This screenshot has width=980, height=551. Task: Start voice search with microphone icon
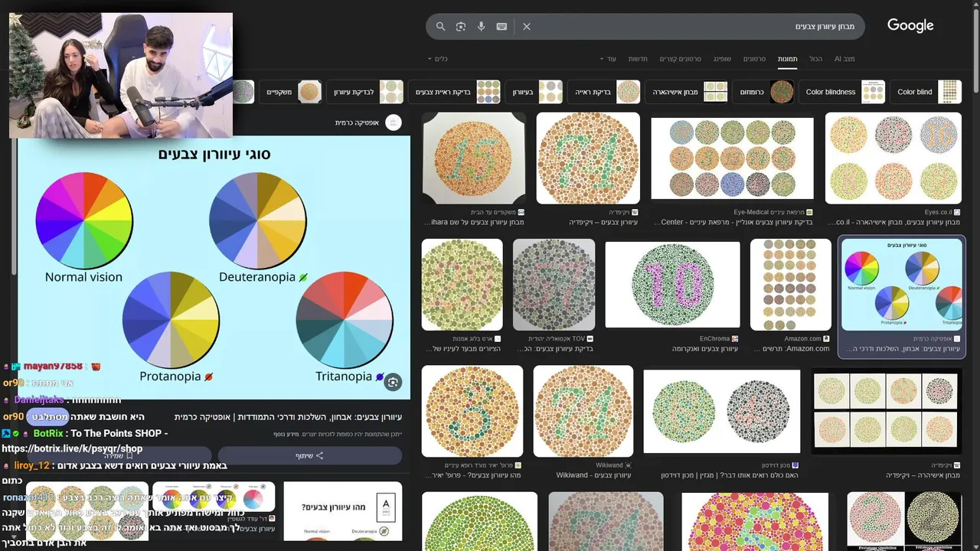(481, 26)
